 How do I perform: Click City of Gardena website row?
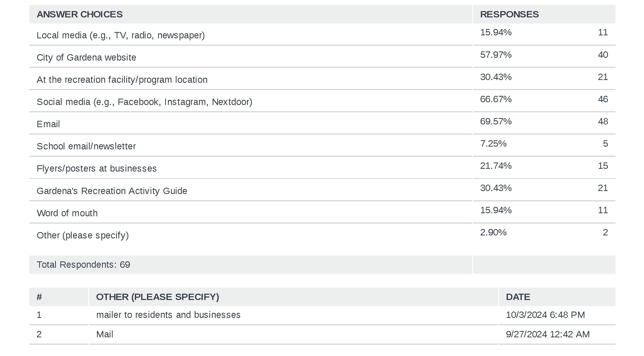pos(86,58)
